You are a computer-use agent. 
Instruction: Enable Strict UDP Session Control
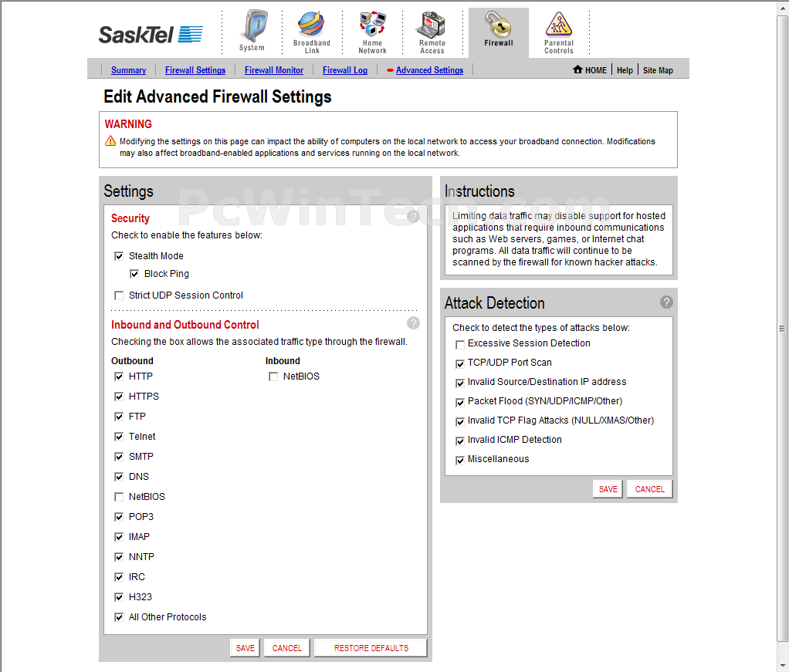(x=119, y=295)
